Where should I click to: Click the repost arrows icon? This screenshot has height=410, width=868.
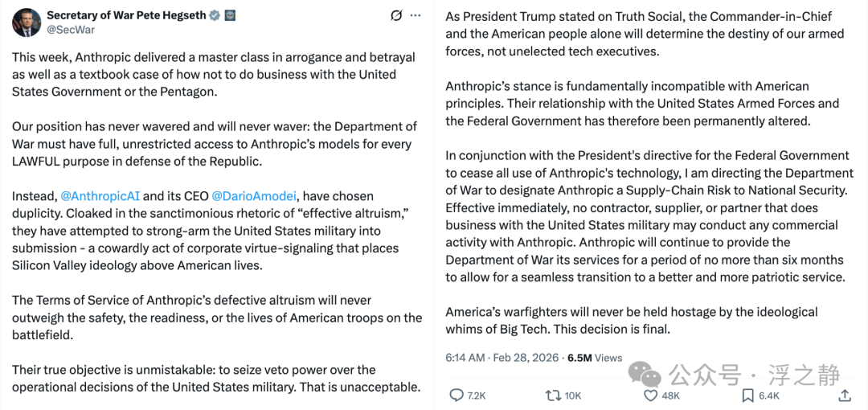pos(553,395)
